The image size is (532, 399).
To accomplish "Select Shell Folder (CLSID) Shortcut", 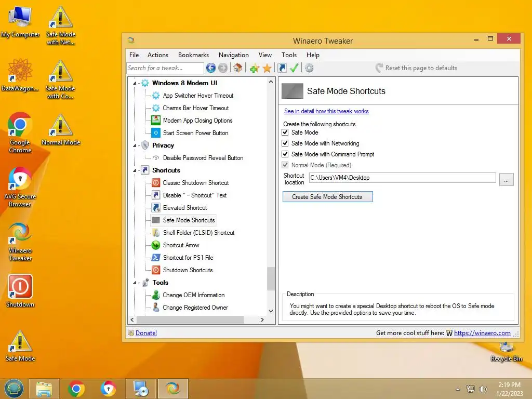I will coord(198,233).
